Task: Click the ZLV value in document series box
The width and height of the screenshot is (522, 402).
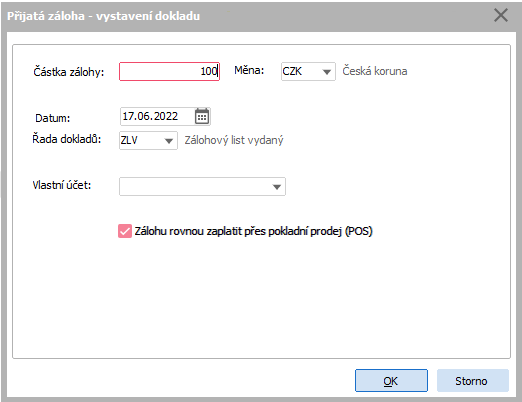Action: click(x=129, y=140)
